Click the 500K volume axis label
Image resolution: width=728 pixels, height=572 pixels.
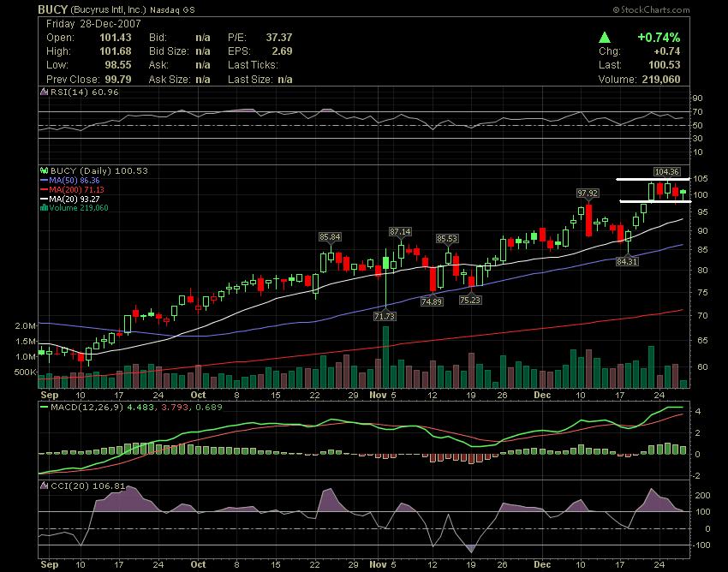tap(25, 372)
